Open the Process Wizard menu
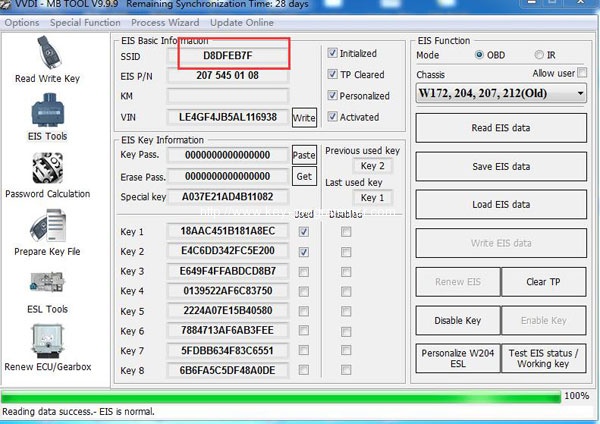This screenshot has height=424, width=600. click(x=162, y=22)
